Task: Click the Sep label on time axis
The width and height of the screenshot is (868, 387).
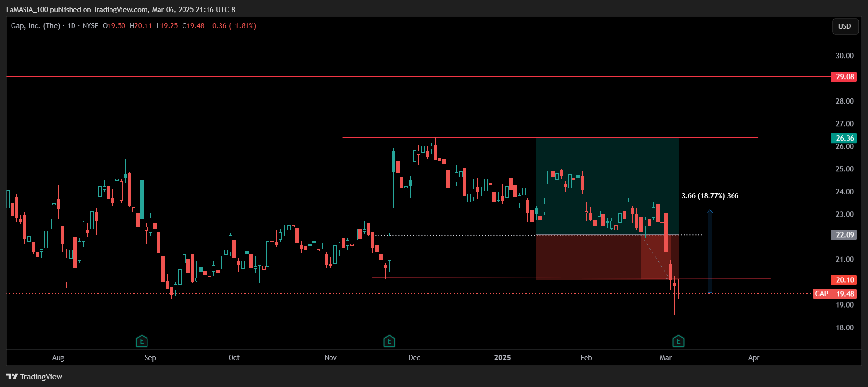Action: point(150,358)
